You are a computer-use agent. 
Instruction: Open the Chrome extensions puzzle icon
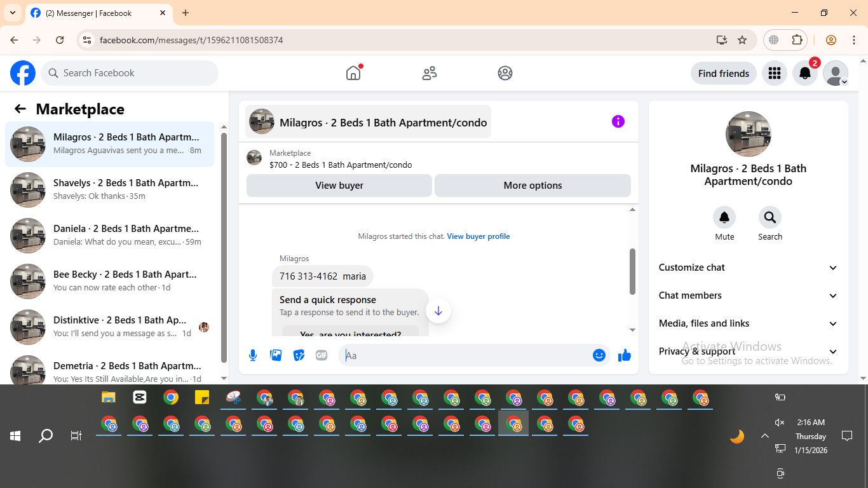[797, 40]
